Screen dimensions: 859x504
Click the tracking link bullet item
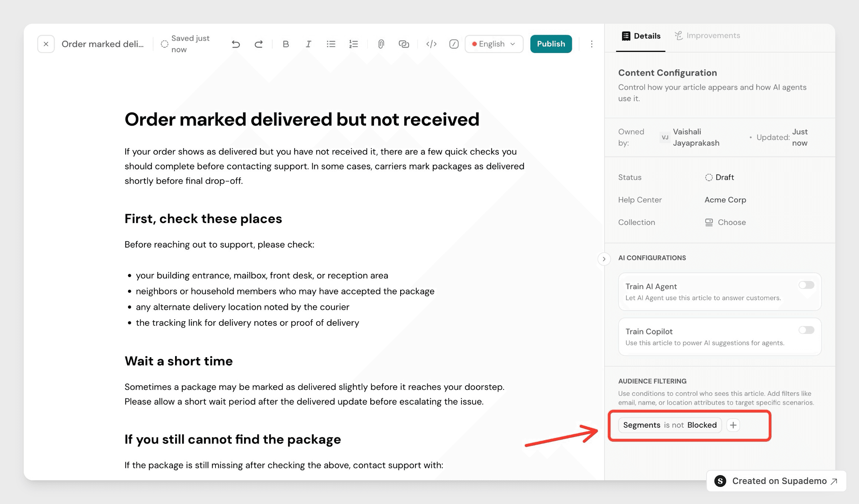[247, 323]
